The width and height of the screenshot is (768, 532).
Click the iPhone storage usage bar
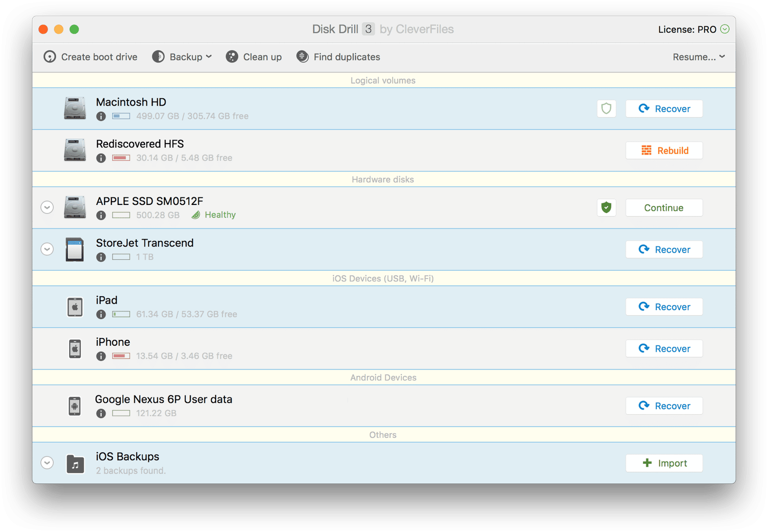click(x=121, y=356)
